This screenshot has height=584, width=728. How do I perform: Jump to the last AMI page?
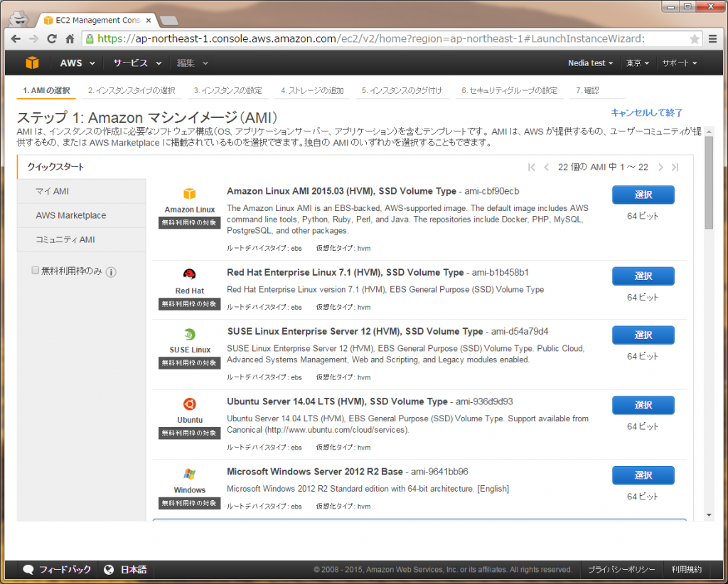tap(675, 167)
